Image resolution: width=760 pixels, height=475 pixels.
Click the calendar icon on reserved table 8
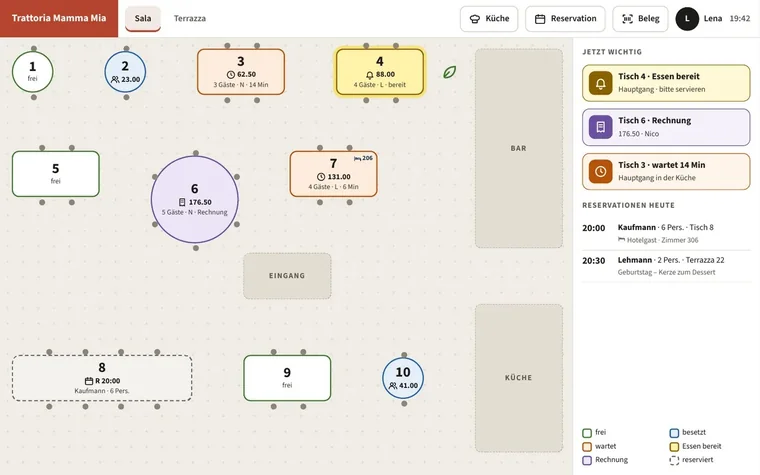click(x=89, y=381)
